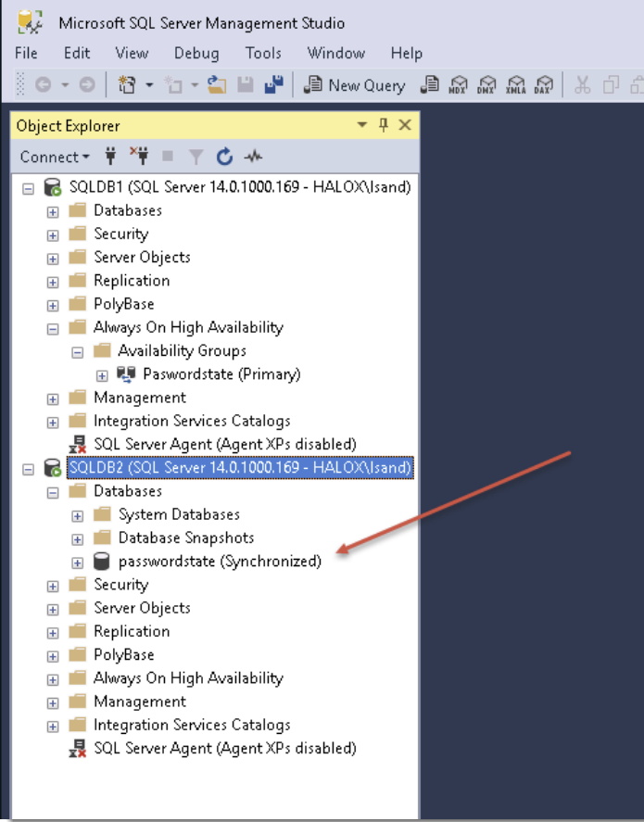Collapse the SQLDB1 server node

29,188
